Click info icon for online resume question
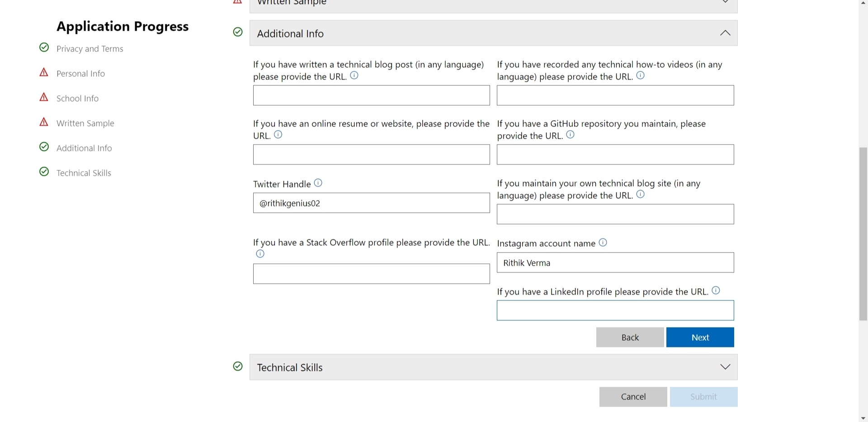 (278, 135)
